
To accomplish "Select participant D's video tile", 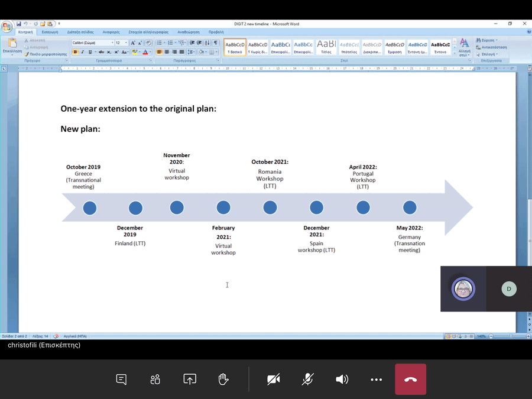I will (508, 288).
